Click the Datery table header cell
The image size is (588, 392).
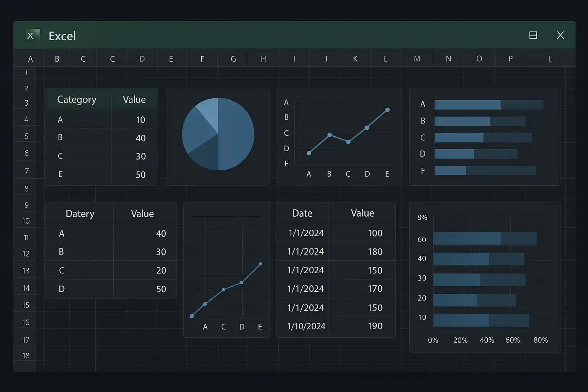click(x=80, y=214)
